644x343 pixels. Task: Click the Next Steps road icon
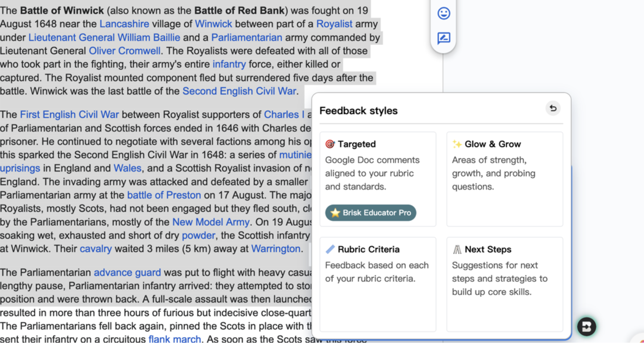457,250
